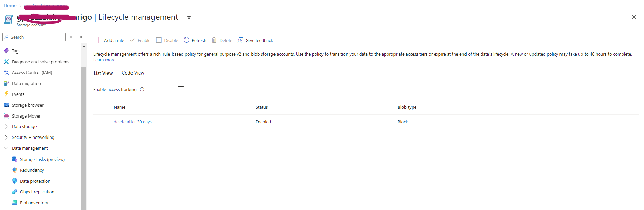The height and width of the screenshot is (210, 644).
Task: Click the Give feedback person icon
Action: pyautogui.click(x=240, y=40)
